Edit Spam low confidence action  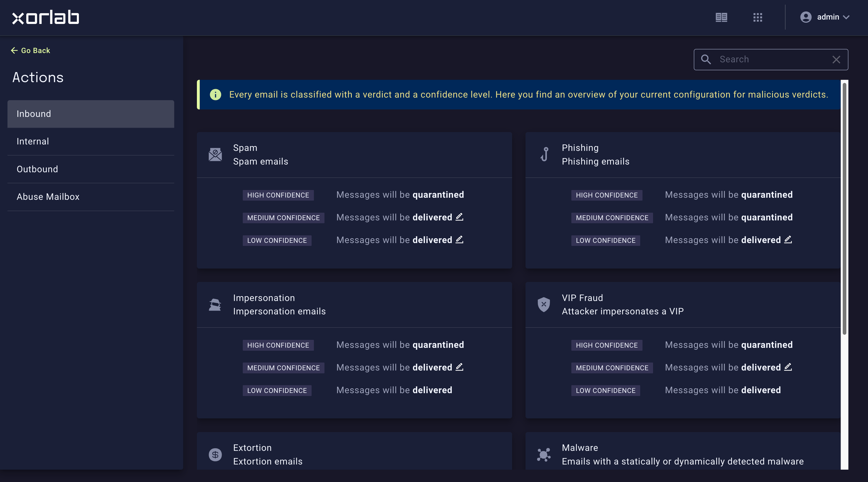point(459,240)
